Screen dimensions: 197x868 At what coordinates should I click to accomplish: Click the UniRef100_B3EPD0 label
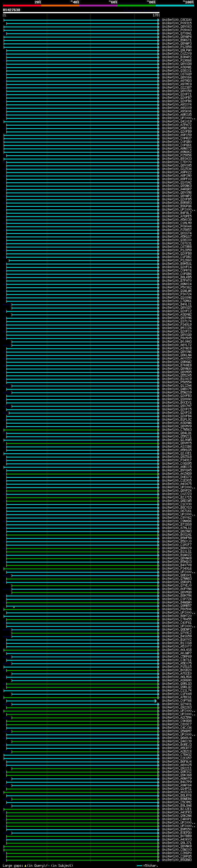(x=177, y=833)
